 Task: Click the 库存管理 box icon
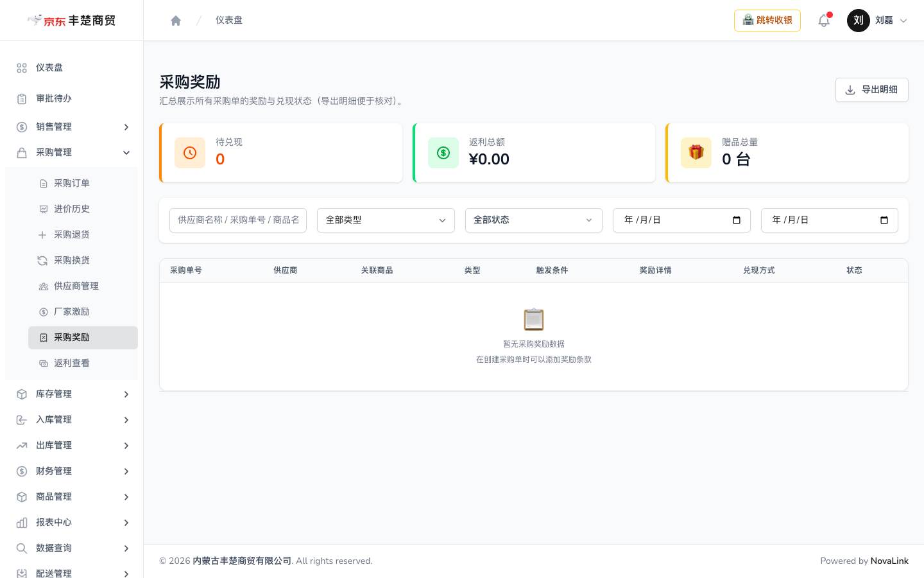pos(22,394)
